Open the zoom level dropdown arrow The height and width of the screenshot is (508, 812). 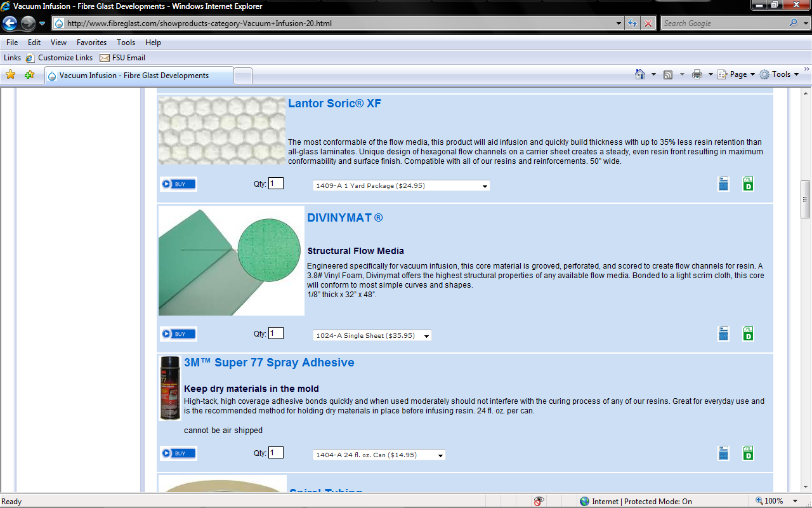[x=796, y=501]
